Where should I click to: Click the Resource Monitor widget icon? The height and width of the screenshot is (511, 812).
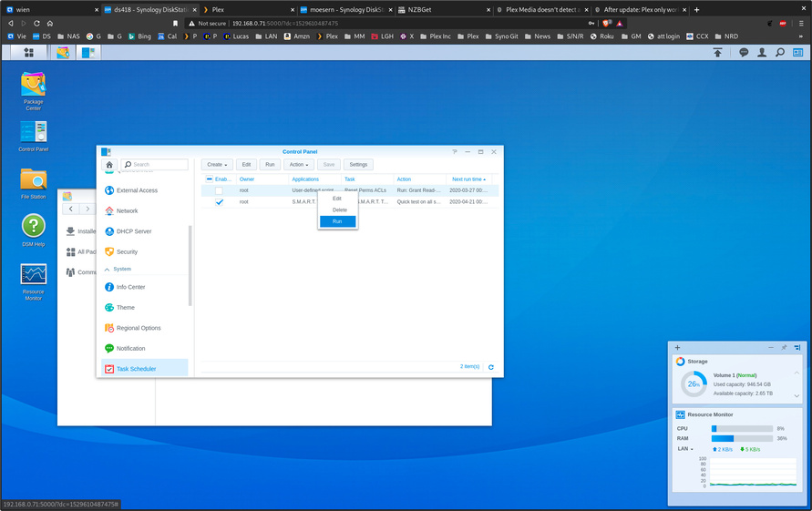tap(680, 414)
